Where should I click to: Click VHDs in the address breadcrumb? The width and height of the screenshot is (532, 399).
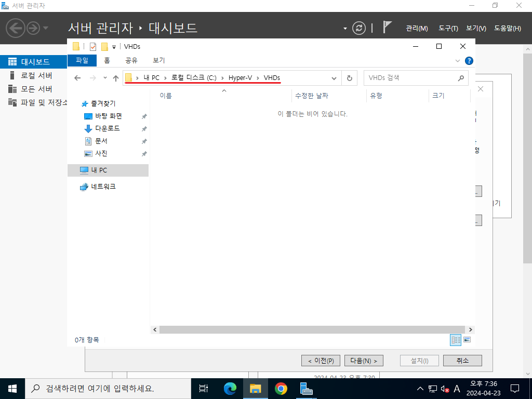click(272, 78)
